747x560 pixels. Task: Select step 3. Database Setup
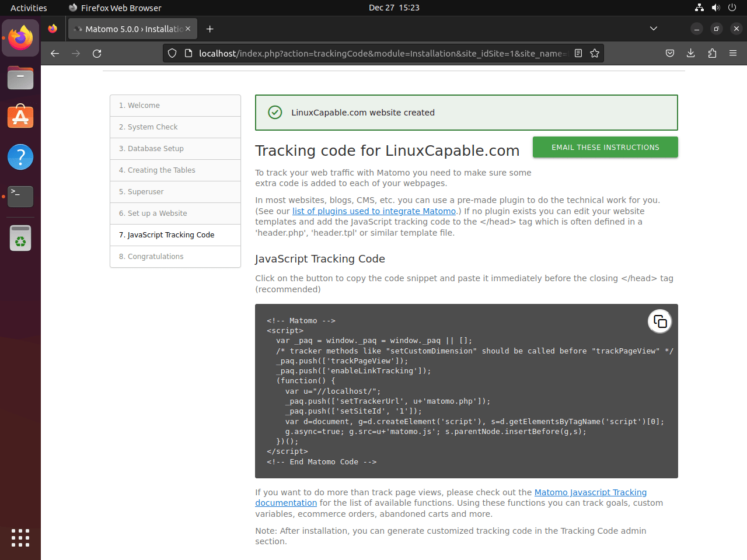coord(175,149)
